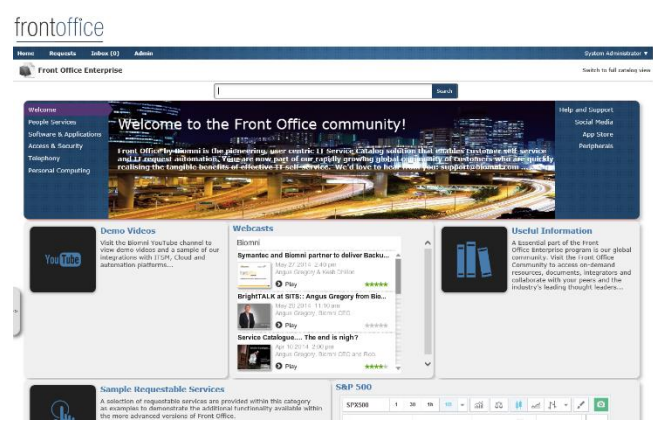Image resolution: width=653 pixels, height=427 pixels.
Task: Click the outer Webcasts panel scrollbar
Action: [428, 302]
